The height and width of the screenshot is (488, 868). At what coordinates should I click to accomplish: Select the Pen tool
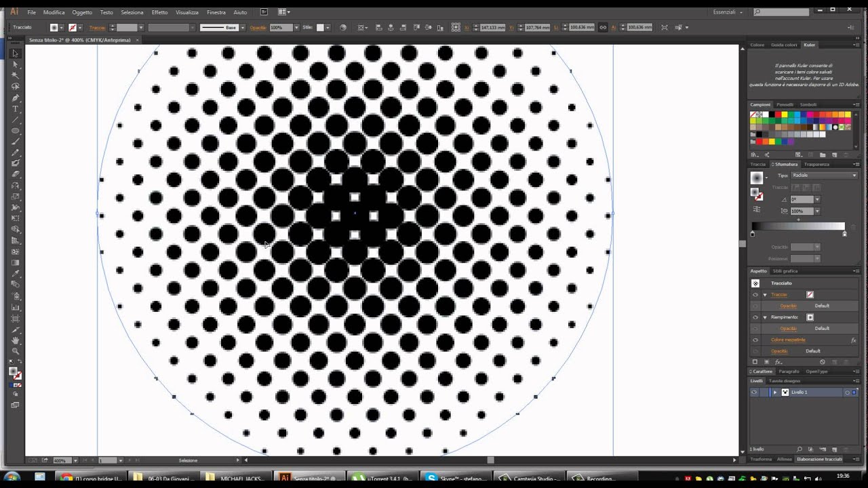(16, 98)
